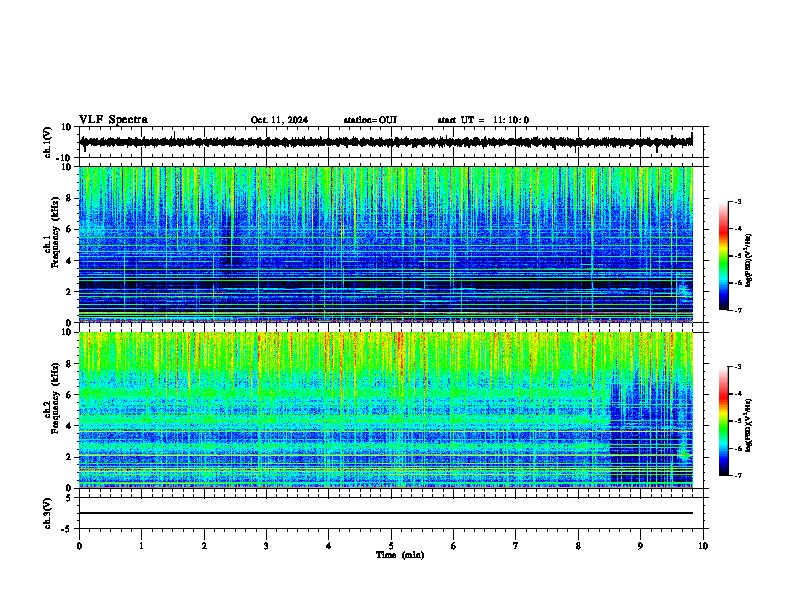Click time axis tick label "0"

coord(79,546)
